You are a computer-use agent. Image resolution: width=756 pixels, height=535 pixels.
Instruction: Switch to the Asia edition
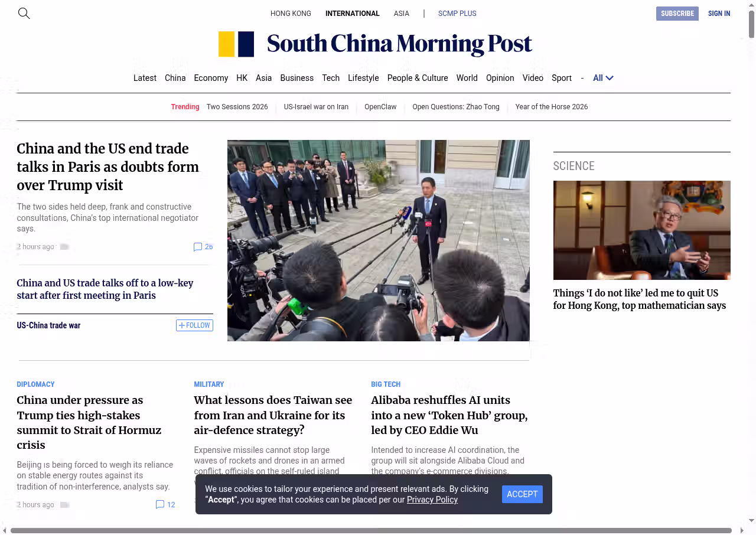pyautogui.click(x=401, y=14)
